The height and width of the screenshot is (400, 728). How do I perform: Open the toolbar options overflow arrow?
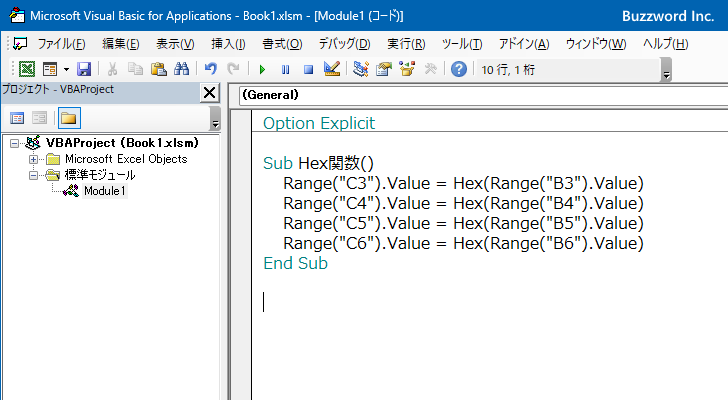coord(667,70)
